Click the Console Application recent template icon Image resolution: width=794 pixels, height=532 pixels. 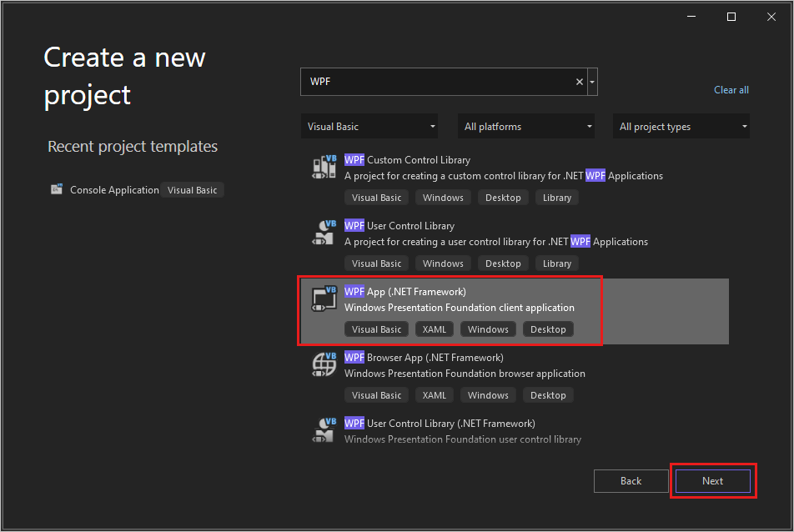[56, 189]
